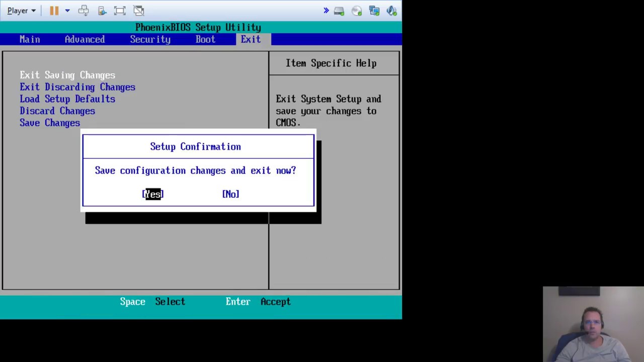Viewport: 644px width, 362px height.
Task: Expand hidden devices double-chevron
Action: [326, 11]
